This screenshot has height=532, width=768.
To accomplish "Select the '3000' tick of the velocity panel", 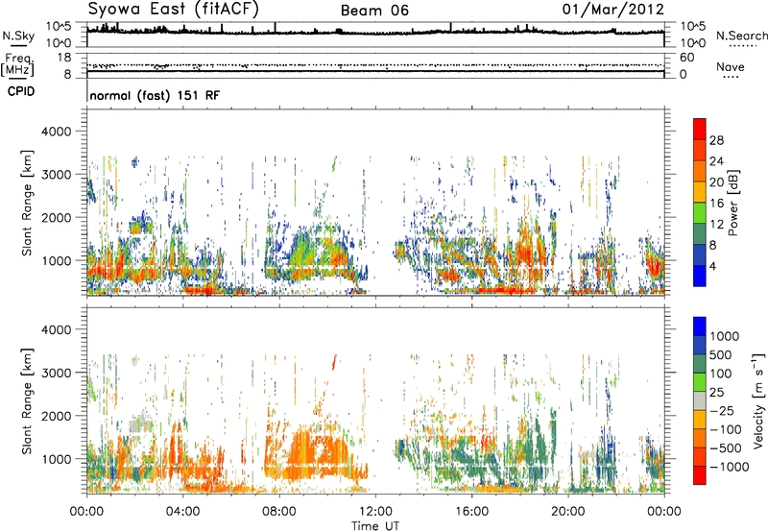I will click(57, 373).
